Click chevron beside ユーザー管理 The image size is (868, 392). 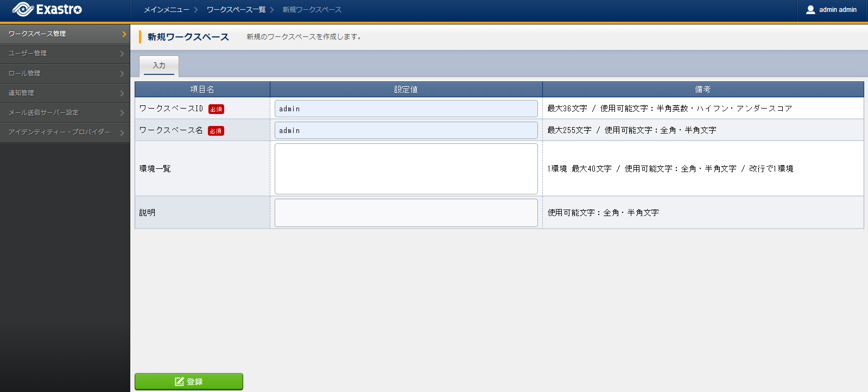[122, 54]
